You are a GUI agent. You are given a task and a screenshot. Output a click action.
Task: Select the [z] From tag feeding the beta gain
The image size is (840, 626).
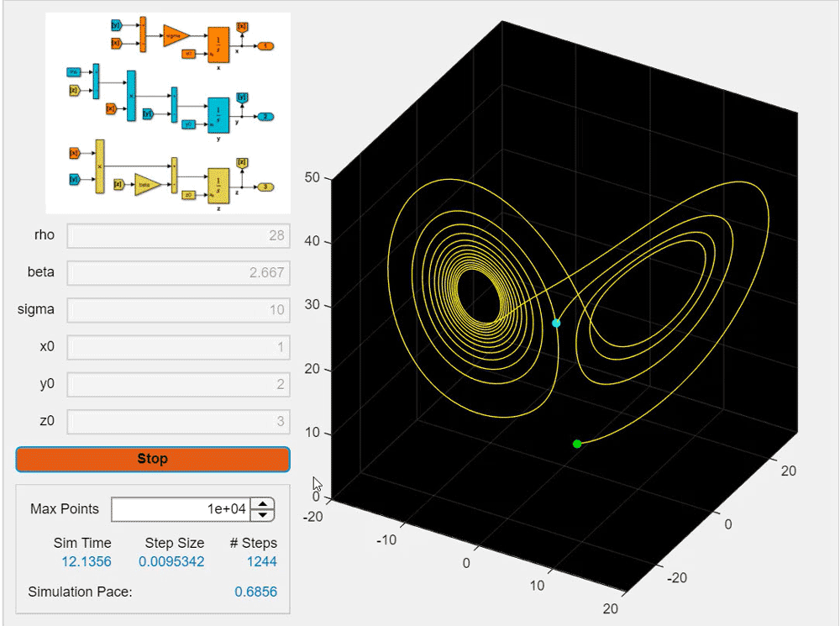[x=118, y=184]
